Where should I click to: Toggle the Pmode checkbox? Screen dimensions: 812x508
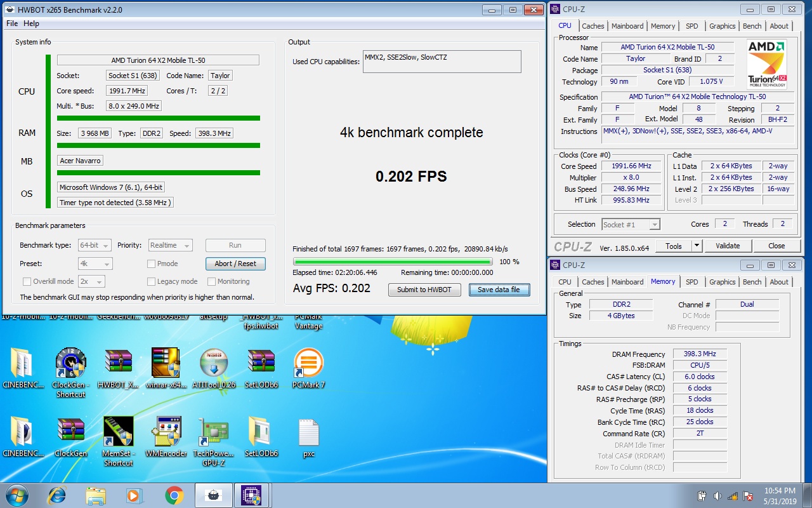[x=151, y=264]
